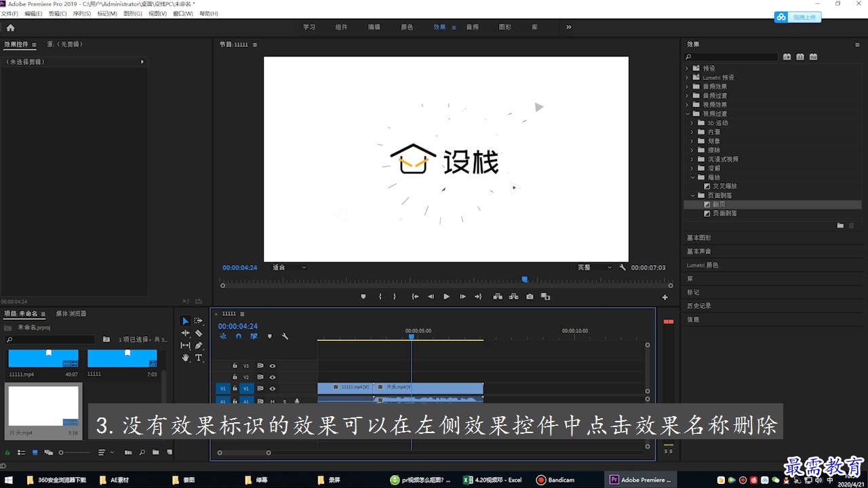Go to In point in Program monitor

[415, 296]
